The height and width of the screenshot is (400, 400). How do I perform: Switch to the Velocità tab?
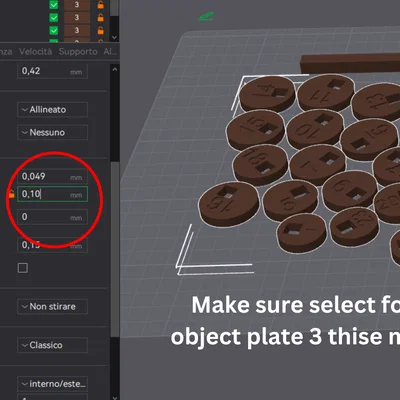(35, 52)
